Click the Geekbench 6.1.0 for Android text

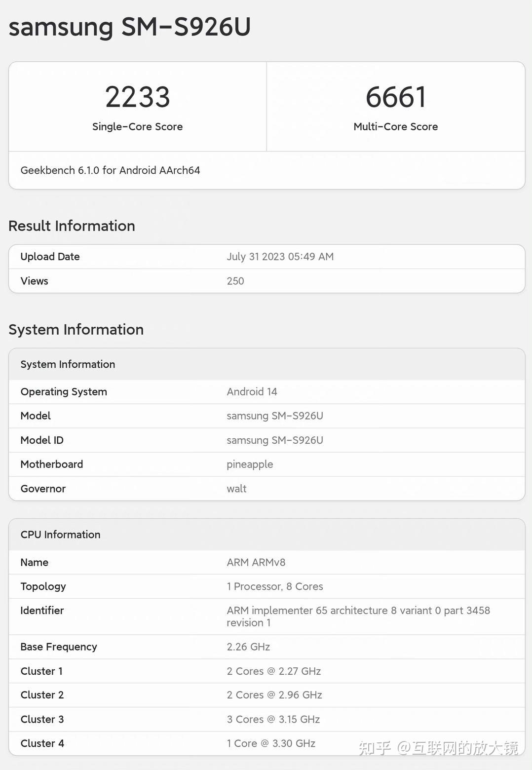(110, 170)
